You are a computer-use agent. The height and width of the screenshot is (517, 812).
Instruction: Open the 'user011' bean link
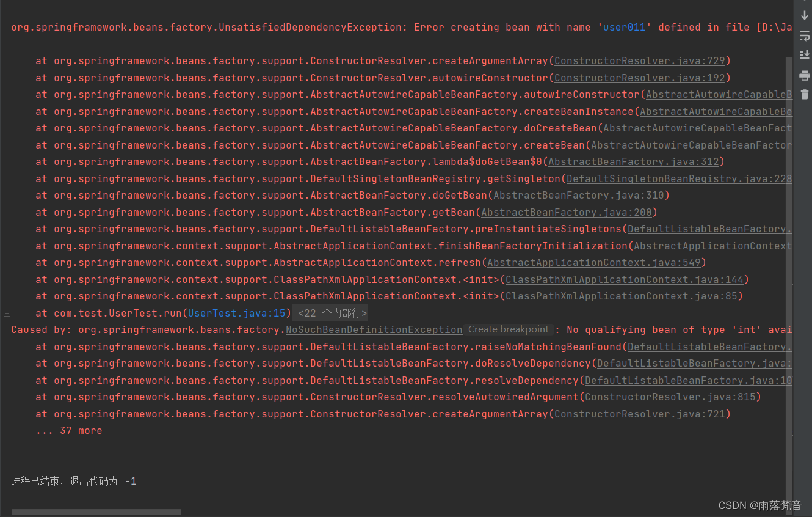pyautogui.click(x=624, y=27)
